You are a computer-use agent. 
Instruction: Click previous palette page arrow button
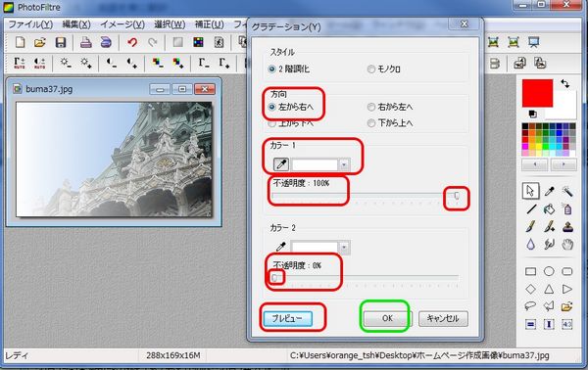[535, 164]
